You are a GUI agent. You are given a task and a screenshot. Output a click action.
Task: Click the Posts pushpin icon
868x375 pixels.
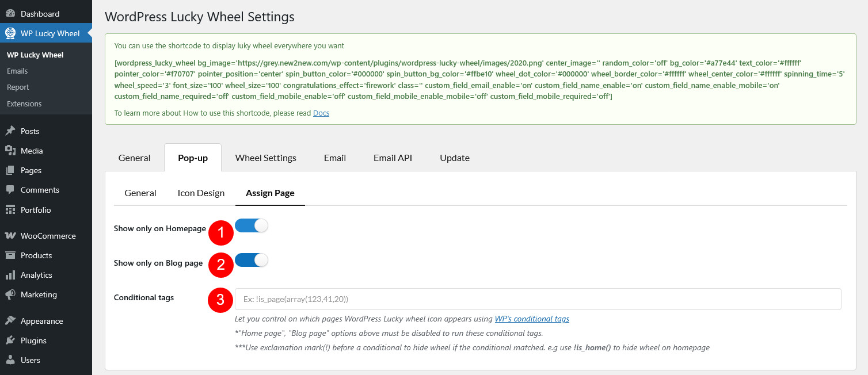coord(10,131)
